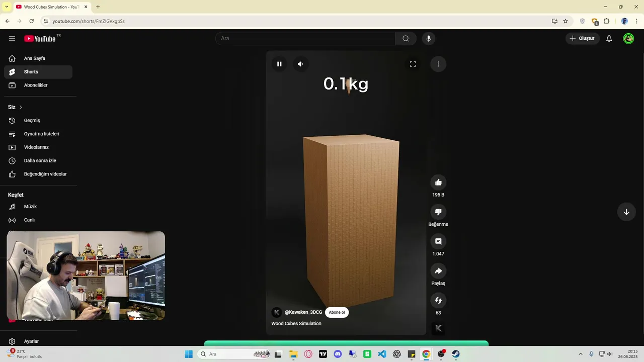Open Daha sonra izle list

(x=38, y=160)
